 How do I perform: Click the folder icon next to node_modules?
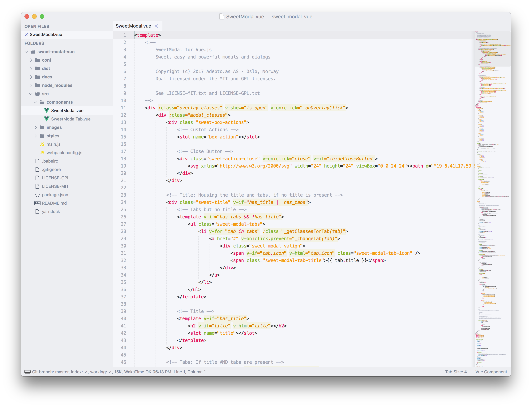[37, 85]
